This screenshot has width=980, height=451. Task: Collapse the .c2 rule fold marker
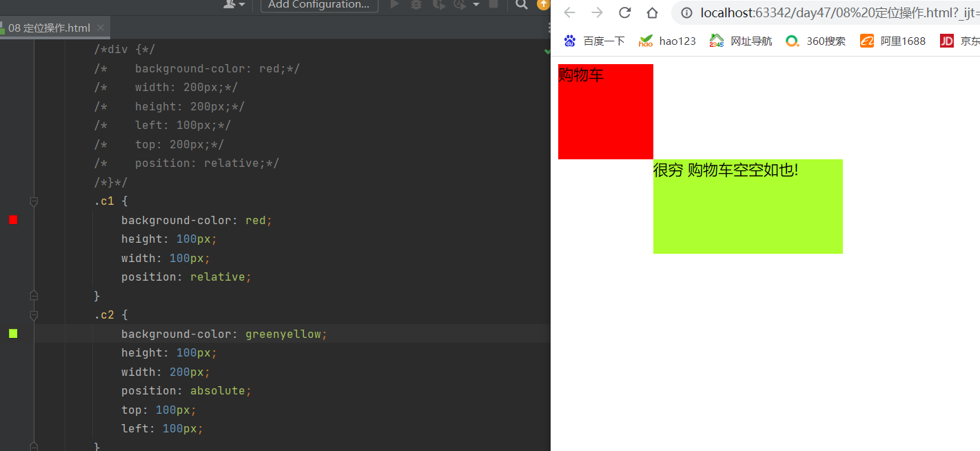pyautogui.click(x=34, y=315)
